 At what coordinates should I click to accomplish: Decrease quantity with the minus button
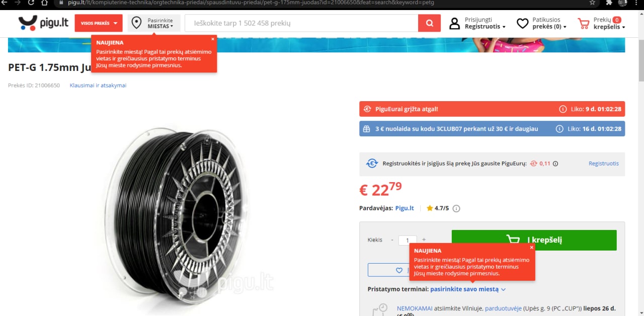coord(392,240)
